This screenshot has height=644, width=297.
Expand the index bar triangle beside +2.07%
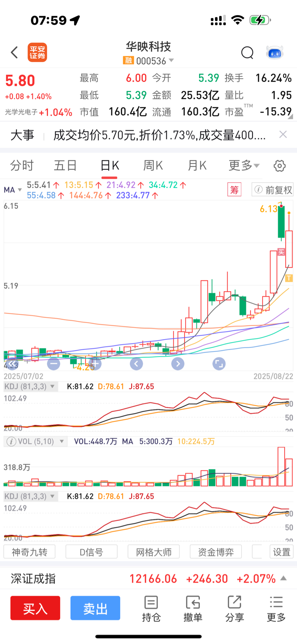[283, 578]
